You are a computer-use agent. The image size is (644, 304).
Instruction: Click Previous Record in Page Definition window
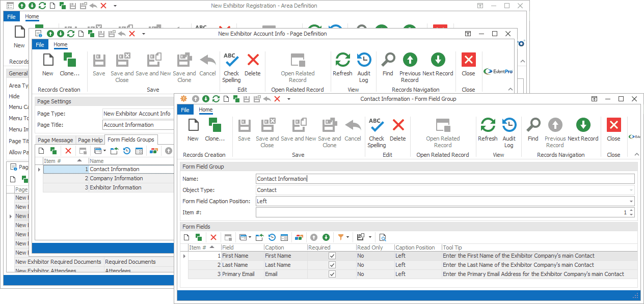coord(410,67)
